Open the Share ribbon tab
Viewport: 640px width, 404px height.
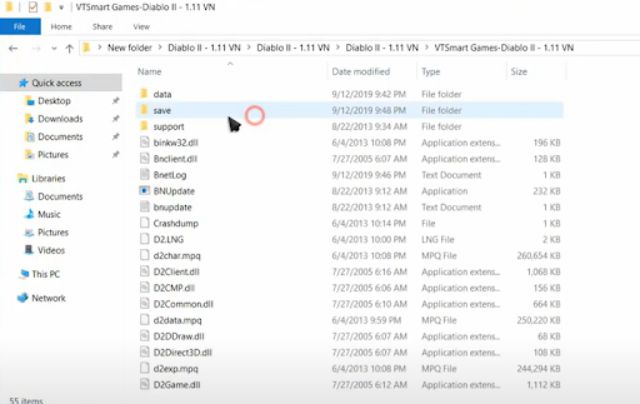(102, 27)
